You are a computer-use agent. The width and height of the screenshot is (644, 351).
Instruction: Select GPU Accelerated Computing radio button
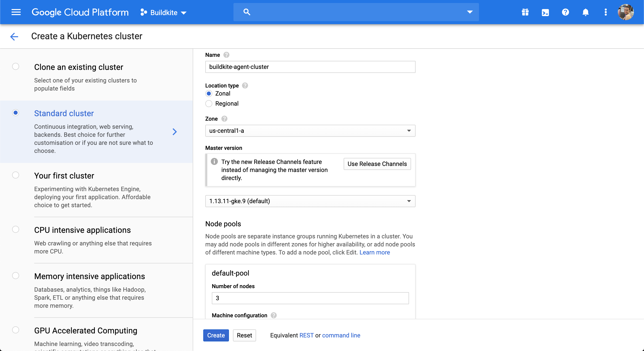(16, 330)
